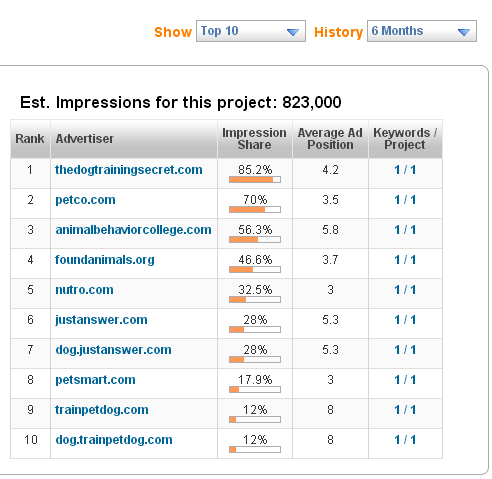Click the petsmart.com advertiser link
The width and height of the screenshot is (492, 479).
point(95,380)
